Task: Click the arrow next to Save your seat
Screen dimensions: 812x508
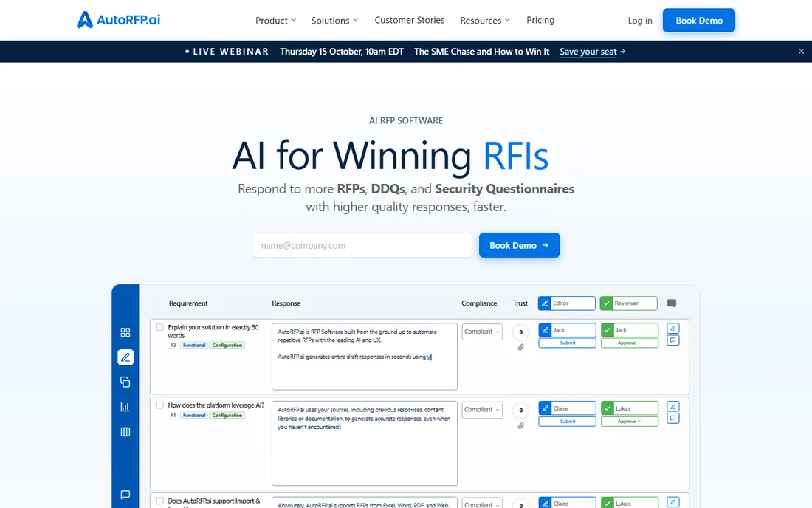Action: (x=623, y=51)
